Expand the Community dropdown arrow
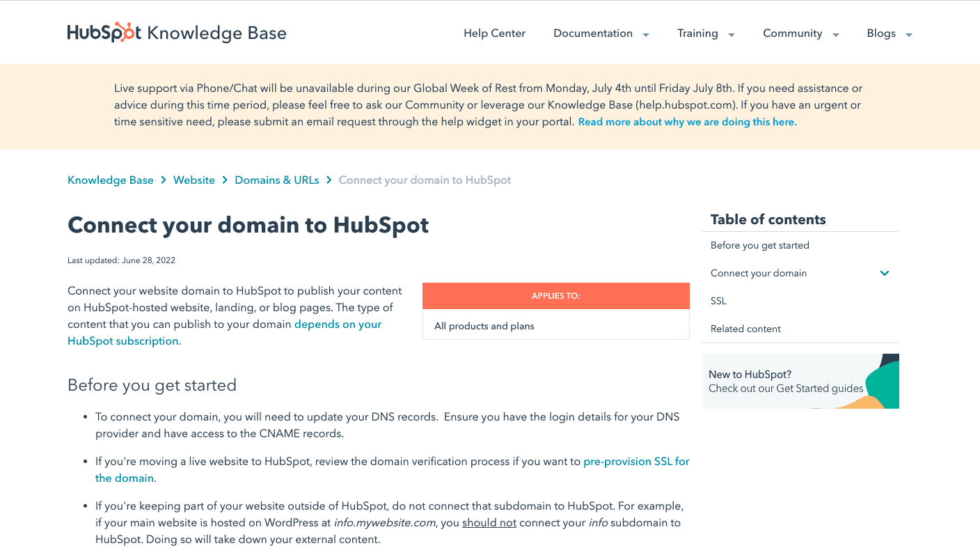980x557 pixels. pos(836,35)
